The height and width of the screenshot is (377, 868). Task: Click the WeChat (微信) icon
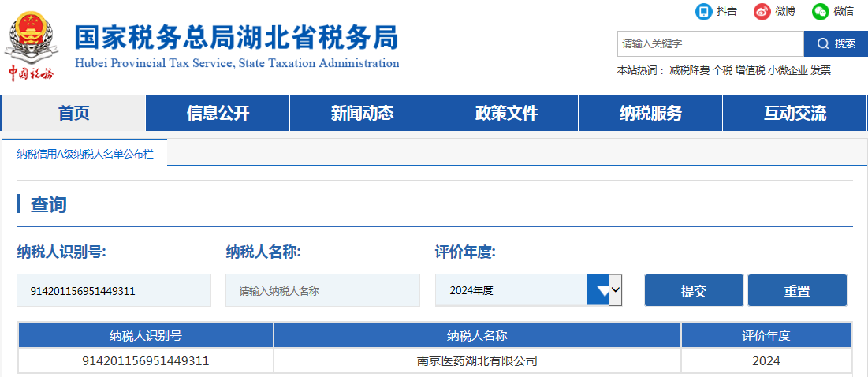(x=821, y=11)
